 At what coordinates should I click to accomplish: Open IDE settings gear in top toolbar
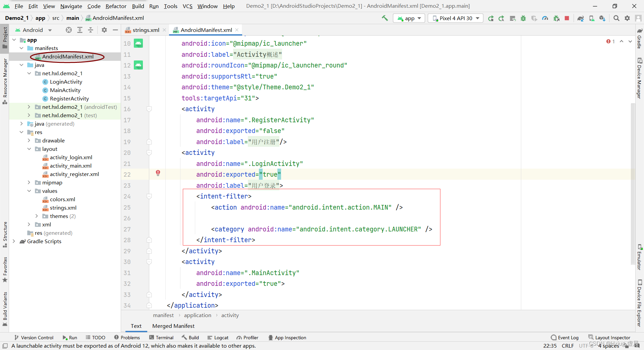coord(627,18)
